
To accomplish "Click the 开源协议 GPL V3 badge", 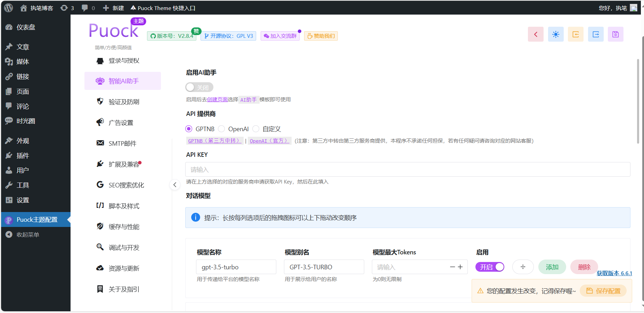I will click(228, 36).
